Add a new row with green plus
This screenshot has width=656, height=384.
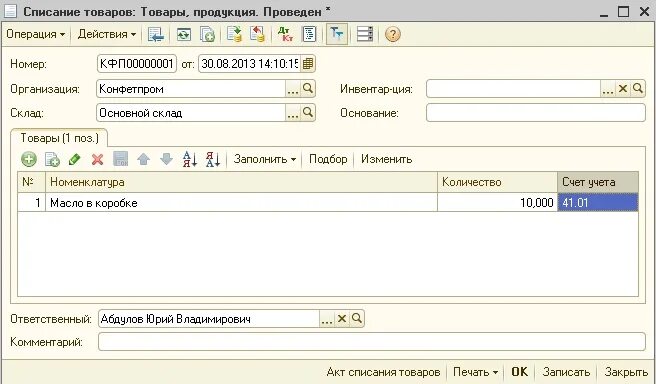tap(29, 159)
